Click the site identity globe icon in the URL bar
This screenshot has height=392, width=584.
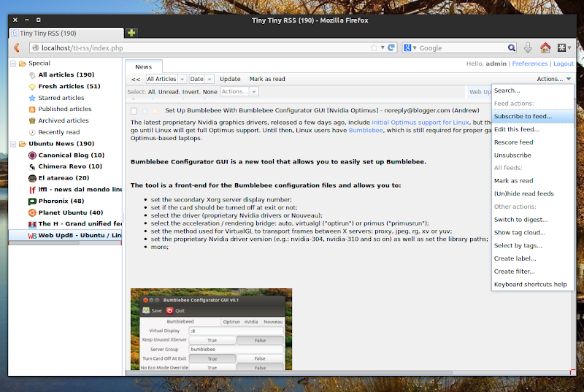coord(36,47)
